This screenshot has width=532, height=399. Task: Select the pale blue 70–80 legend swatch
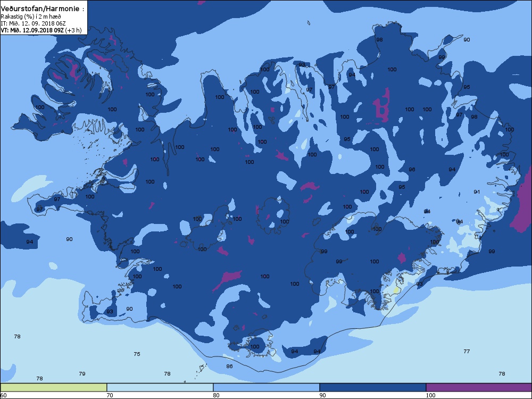pos(160,387)
